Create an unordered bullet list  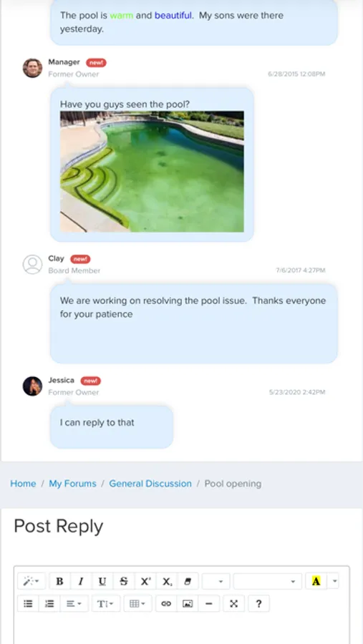pyautogui.click(x=28, y=603)
